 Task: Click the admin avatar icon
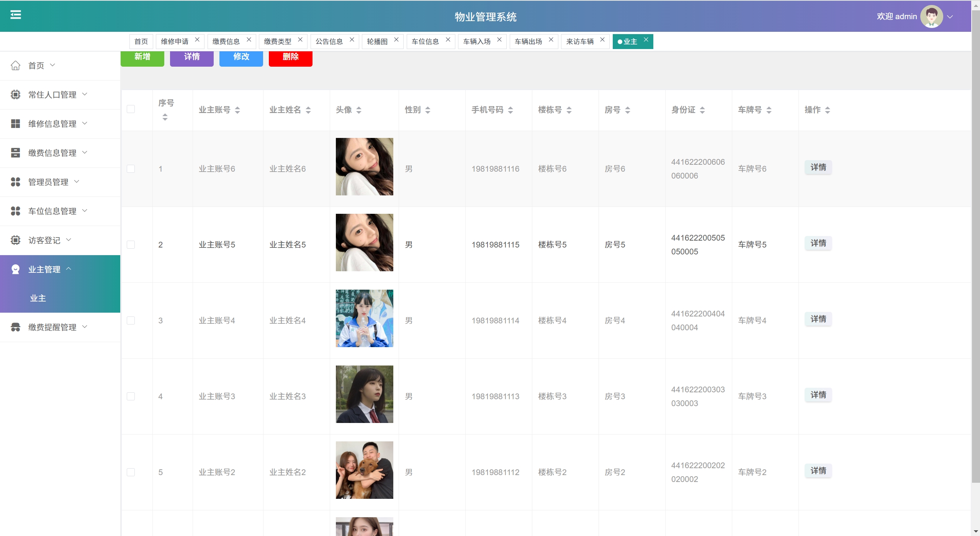(931, 16)
